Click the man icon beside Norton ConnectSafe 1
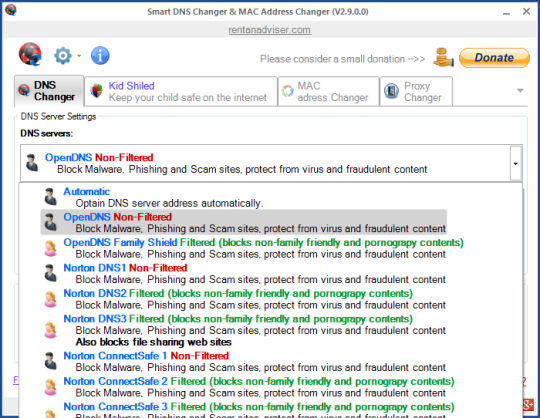Image resolution: width=540 pixels, height=418 pixels. pyautogui.click(x=51, y=361)
